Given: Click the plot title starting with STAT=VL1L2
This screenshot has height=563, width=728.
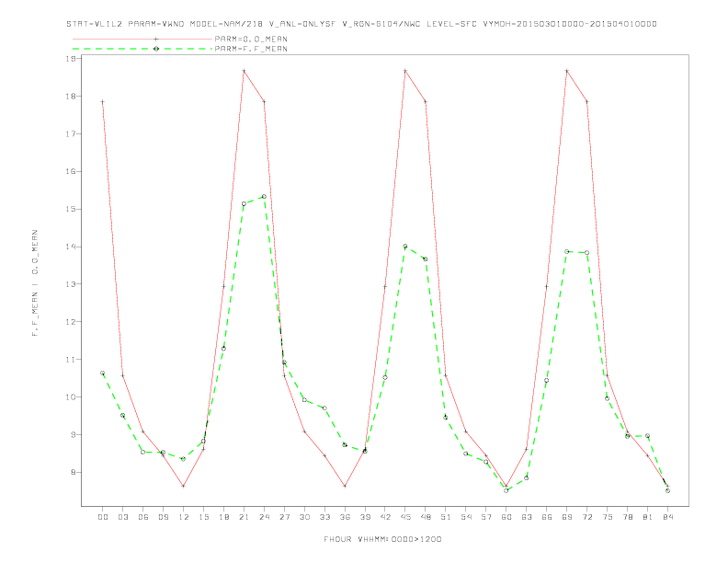Looking at the screenshot, I should [361, 24].
